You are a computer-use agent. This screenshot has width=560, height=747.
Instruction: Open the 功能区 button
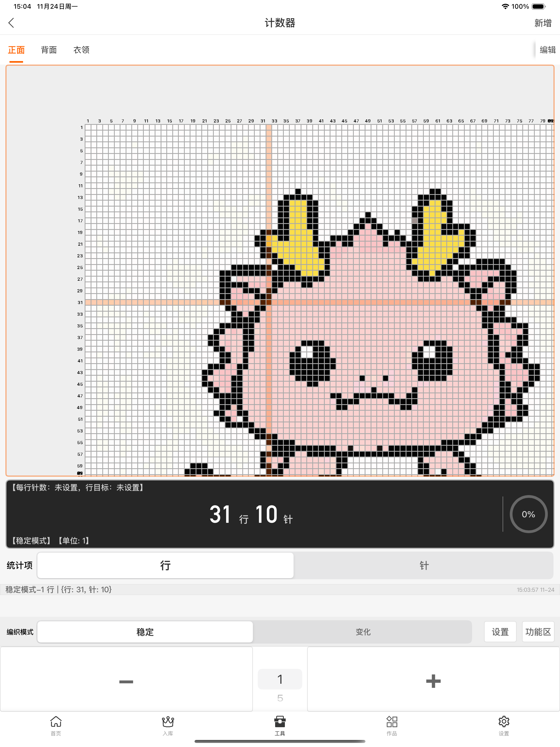pyautogui.click(x=538, y=632)
